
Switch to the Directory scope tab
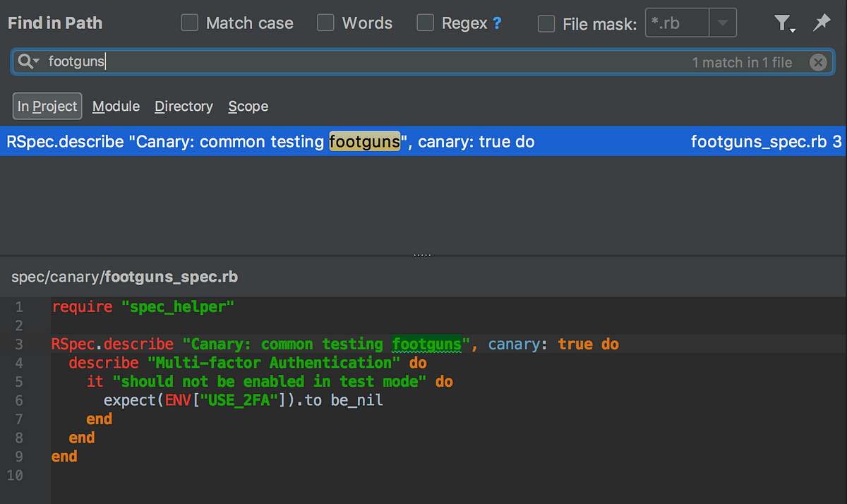184,107
